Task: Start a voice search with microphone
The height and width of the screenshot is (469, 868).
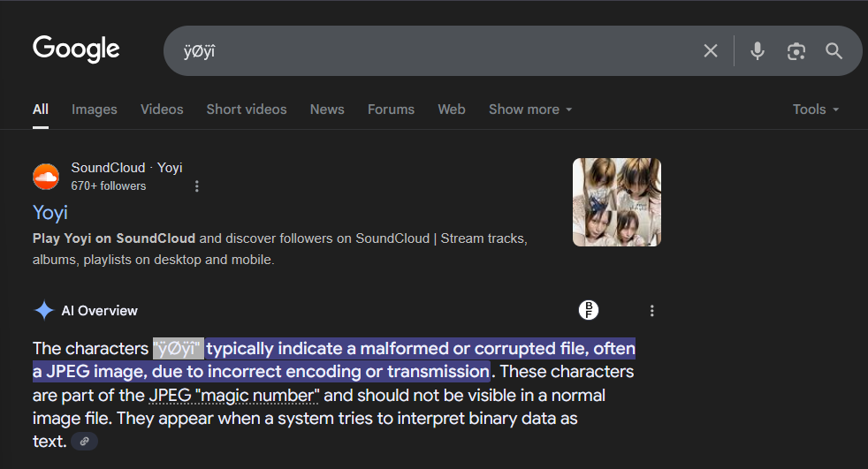Action: [758, 51]
